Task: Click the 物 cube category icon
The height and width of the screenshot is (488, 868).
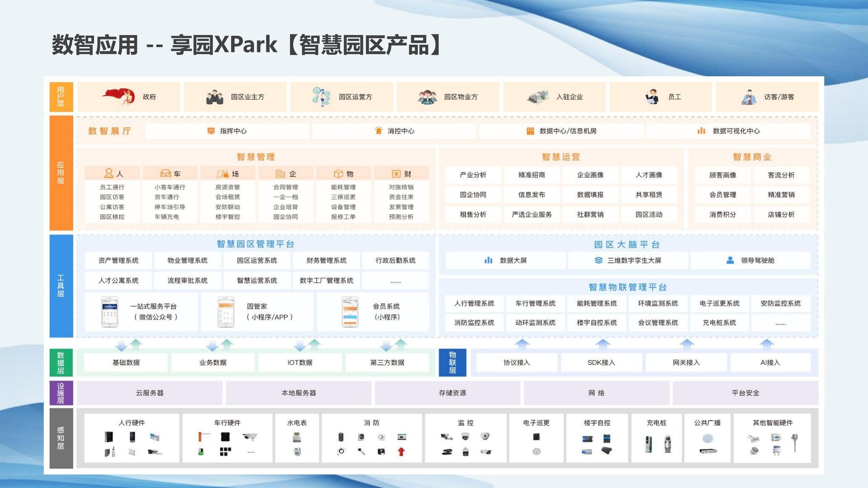Action: [338, 174]
